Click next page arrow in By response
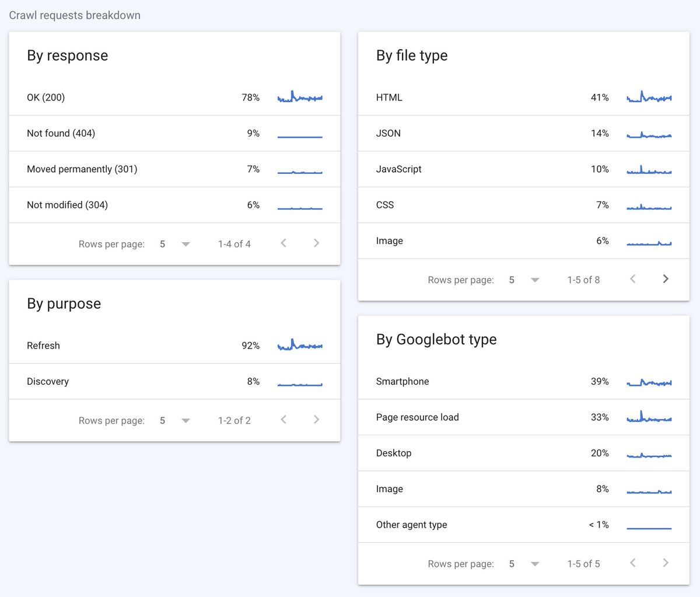Image resolution: width=700 pixels, height=597 pixels. [316, 243]
